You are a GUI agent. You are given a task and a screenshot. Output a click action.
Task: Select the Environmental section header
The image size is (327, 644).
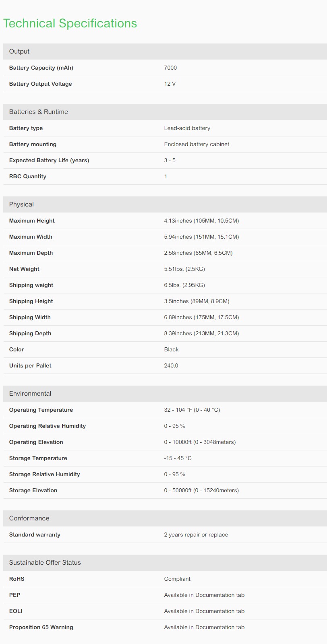[165, 394]
